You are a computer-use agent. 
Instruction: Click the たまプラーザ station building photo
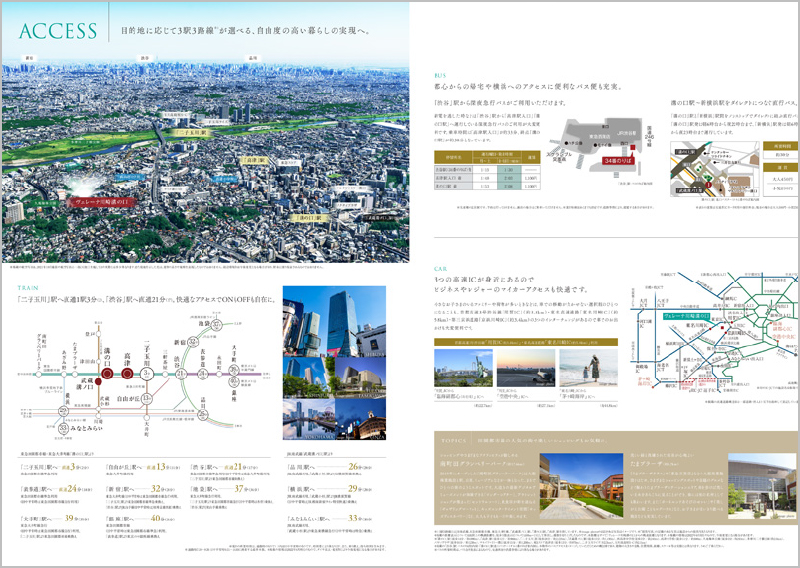tap(762, 486)
